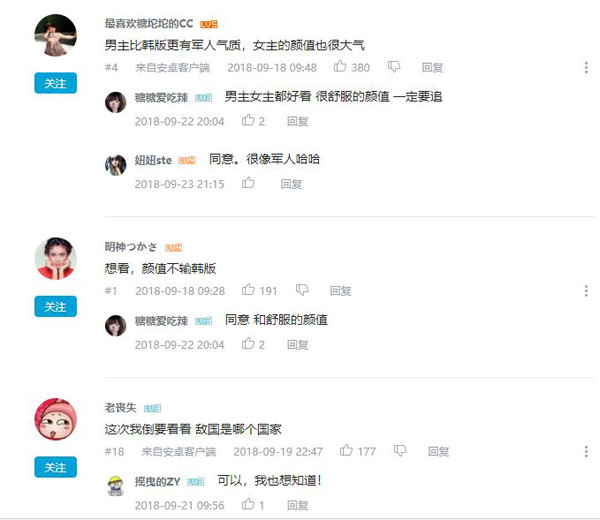Open username 明神つかさ profile link

pyautogui.click(x=130, y=247)
